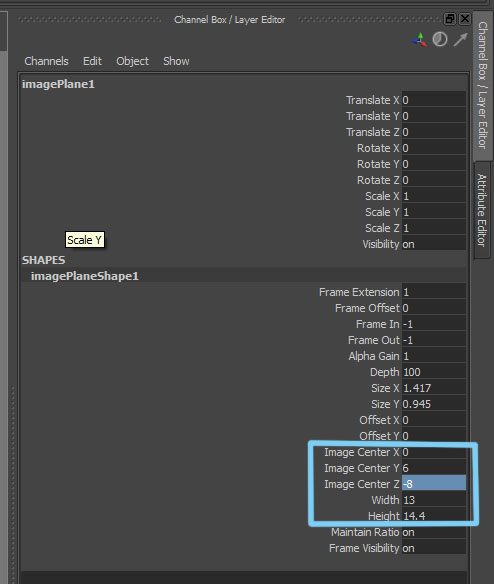Select the Depth attribute label

click(384, 372)
